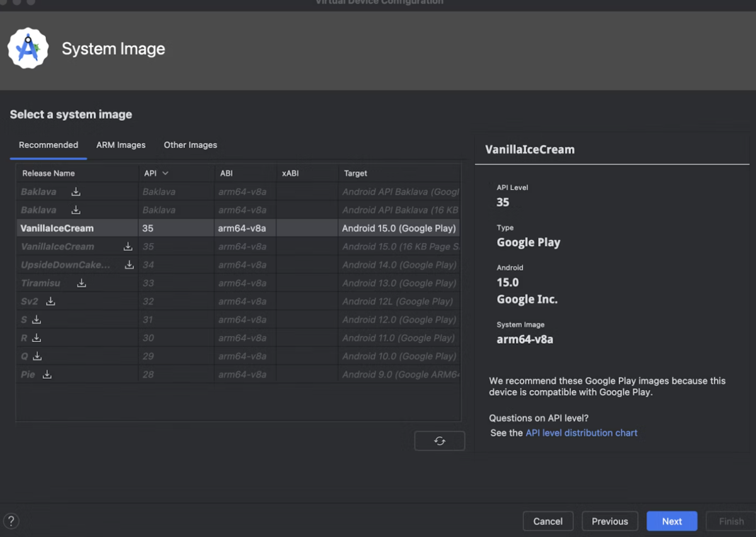756x537 pixels.
Task: Download the VanillaIceCream 16 KB Page Size image
Action: coord(128,246)
